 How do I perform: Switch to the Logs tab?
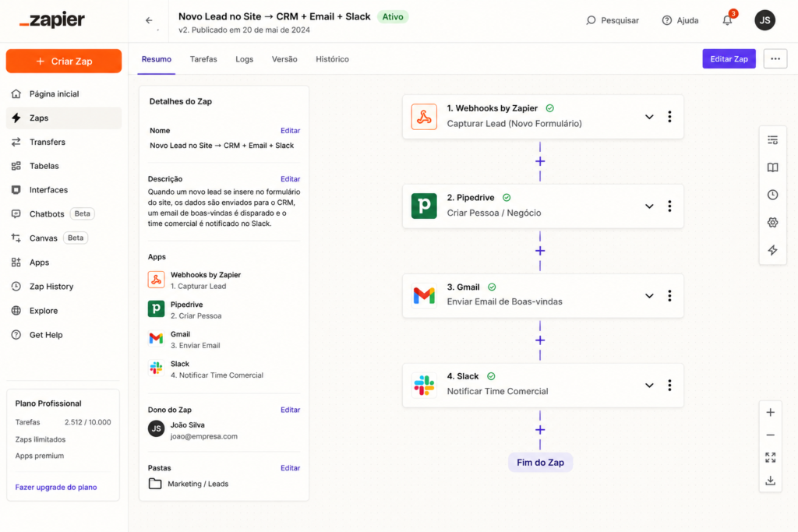tap(244, 59)
